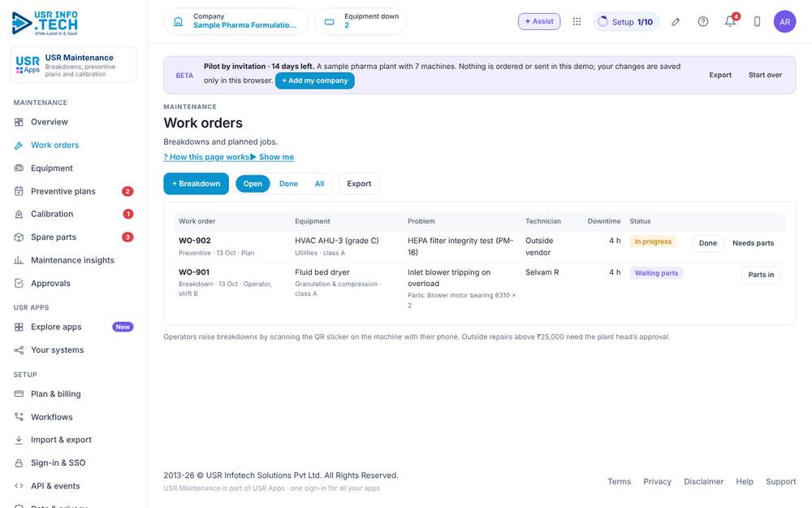Click the Selvam R technician cell
Image resolution: width=812 pixels, height=508 pixels.
click(542, 272)
